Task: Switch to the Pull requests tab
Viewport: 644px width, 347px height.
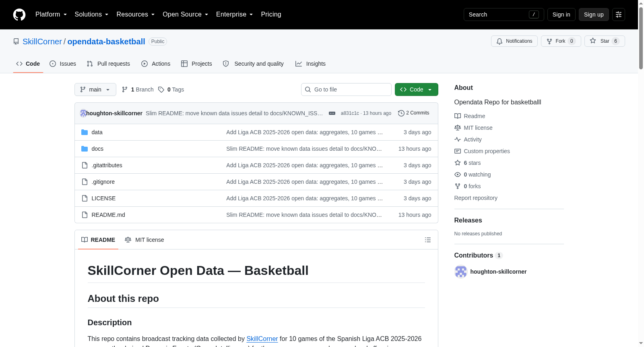Action: pos(108,64)
